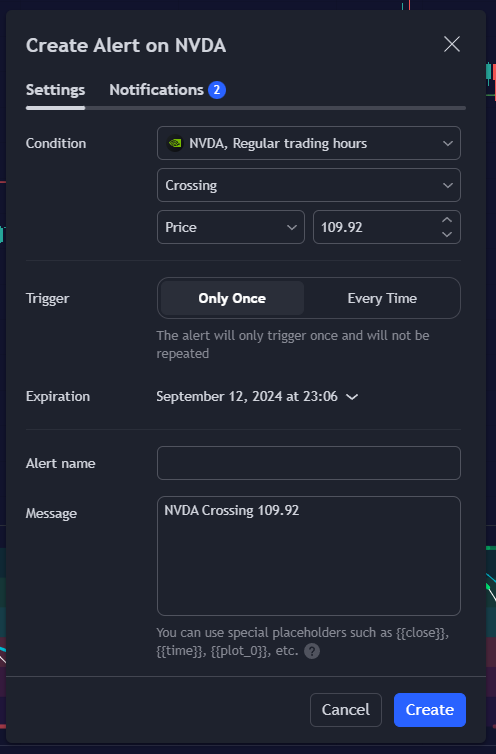The height and width of the screenshot is (754, 496).
Task: Open the NVDA Regular trading hours dropdown
Action: coord(308,143)
